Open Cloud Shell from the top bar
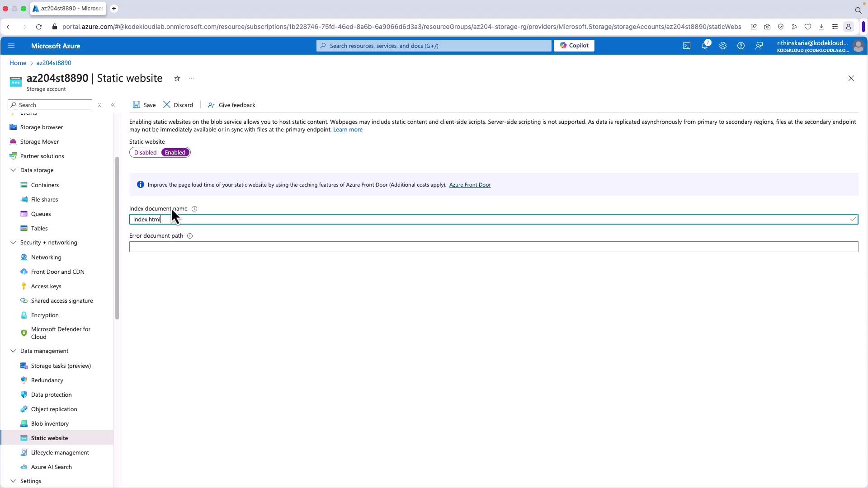 pos(686,46)
